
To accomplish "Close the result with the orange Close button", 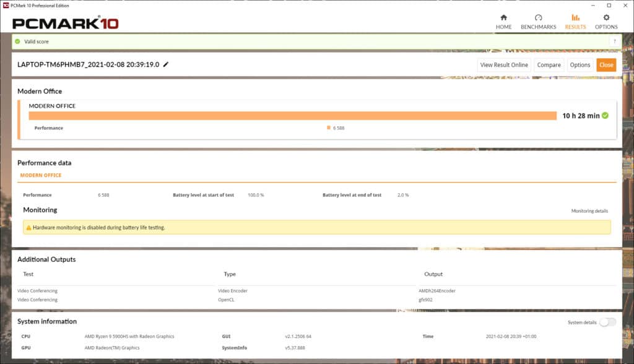I will (x=606, y=65).
